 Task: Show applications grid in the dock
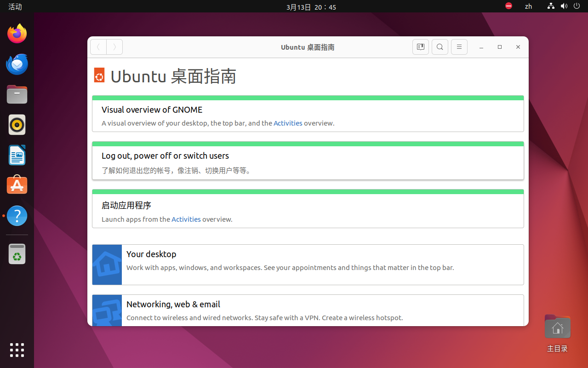click(x=17, y=350)
